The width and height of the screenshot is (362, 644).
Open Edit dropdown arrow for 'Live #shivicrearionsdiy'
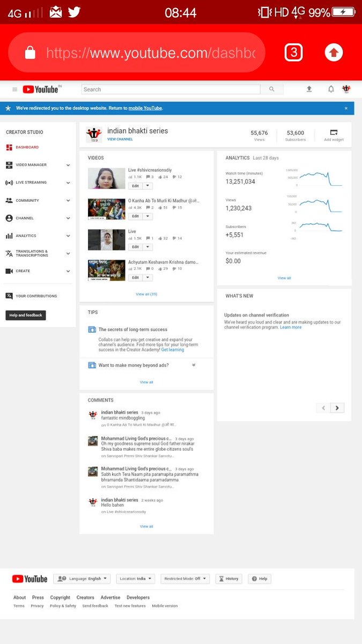(148, 186)
